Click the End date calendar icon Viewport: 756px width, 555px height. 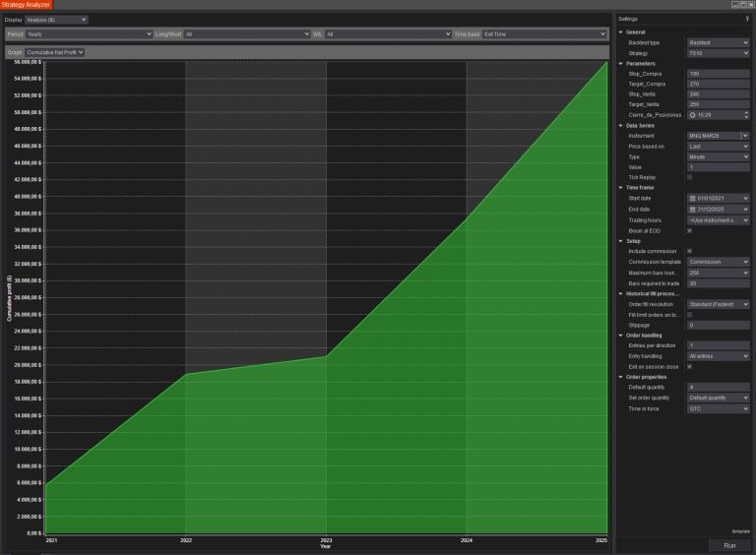(x=692, y=210)
